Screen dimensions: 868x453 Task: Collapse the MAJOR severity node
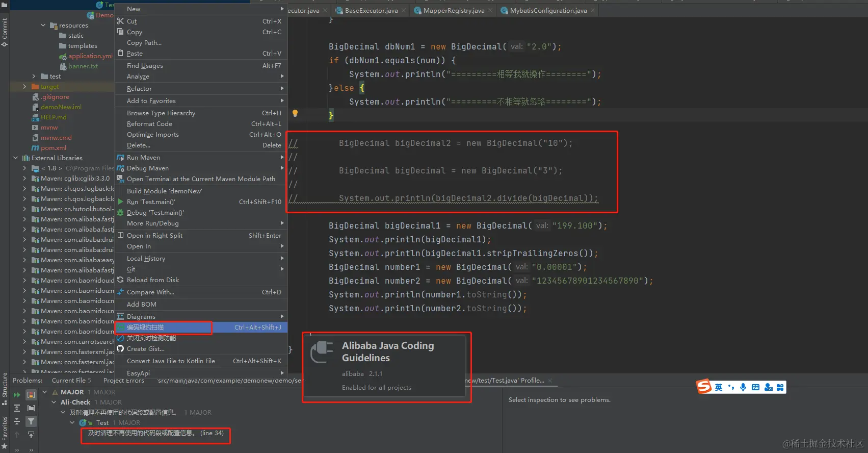(44, 392)
